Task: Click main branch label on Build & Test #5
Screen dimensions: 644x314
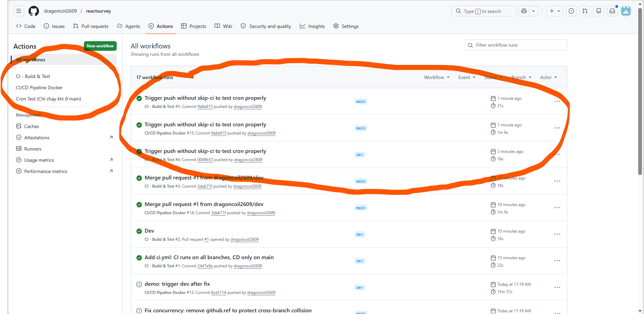Action: pyautogui.click(x=361, y=101)
